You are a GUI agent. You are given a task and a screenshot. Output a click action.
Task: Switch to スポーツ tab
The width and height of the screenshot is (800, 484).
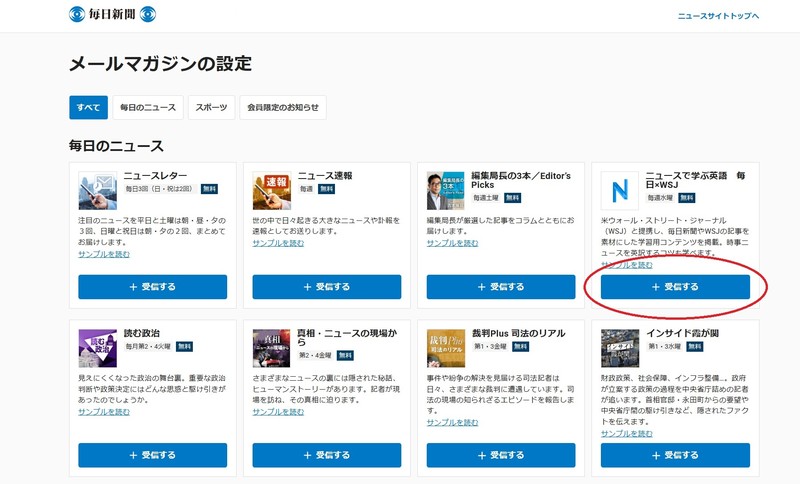pyautogui.click(x=211, y=107)
